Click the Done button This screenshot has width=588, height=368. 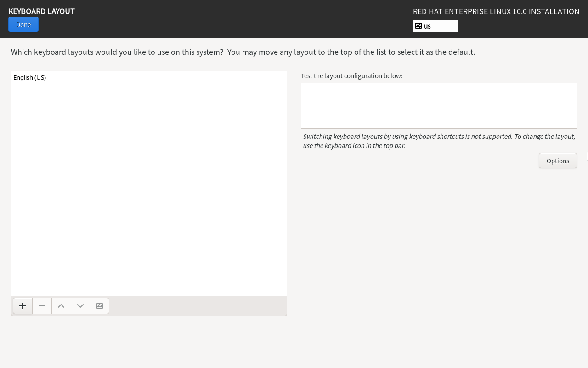click(x=23, y=24)
